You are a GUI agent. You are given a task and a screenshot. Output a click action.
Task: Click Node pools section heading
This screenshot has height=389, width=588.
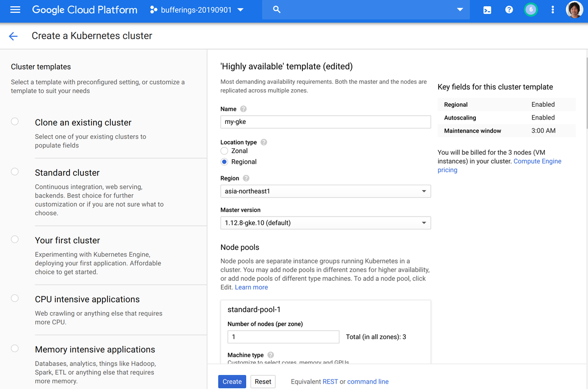(240, 247)
